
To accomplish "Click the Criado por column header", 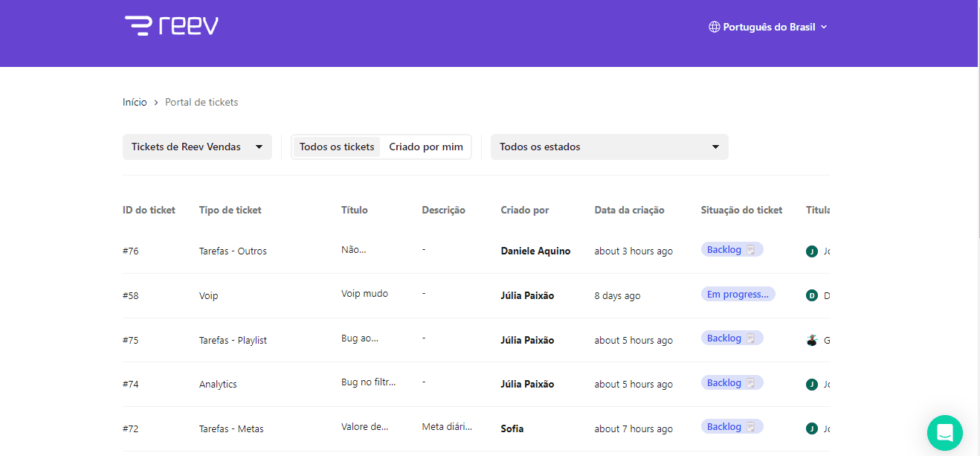I will coord(525,210).
